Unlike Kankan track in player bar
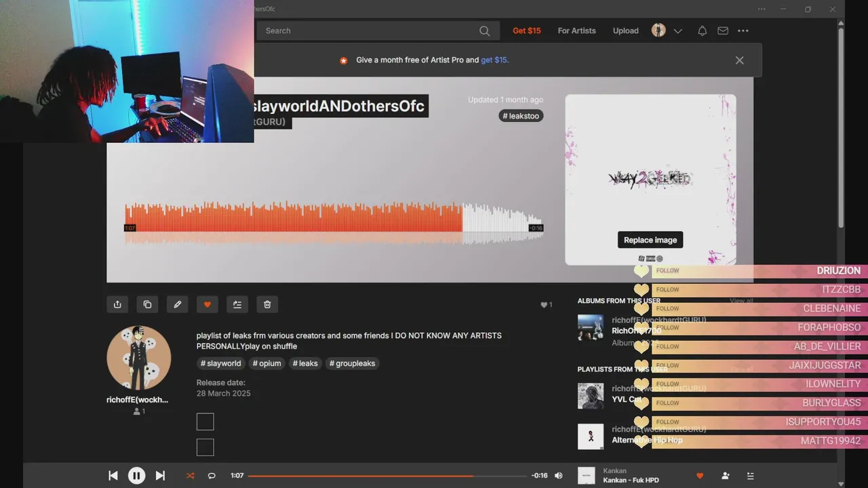This screenshot has height=488, width=868. (x=700, y=476)
